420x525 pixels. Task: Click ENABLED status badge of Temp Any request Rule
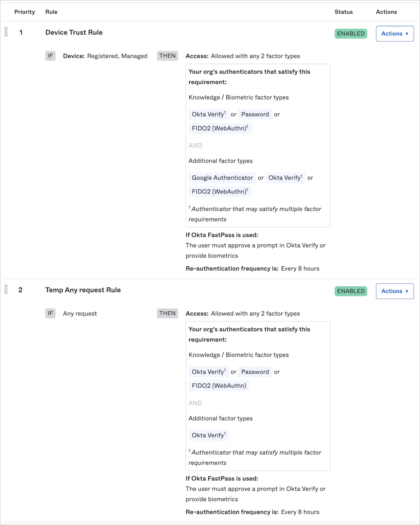tap(351, 291)
